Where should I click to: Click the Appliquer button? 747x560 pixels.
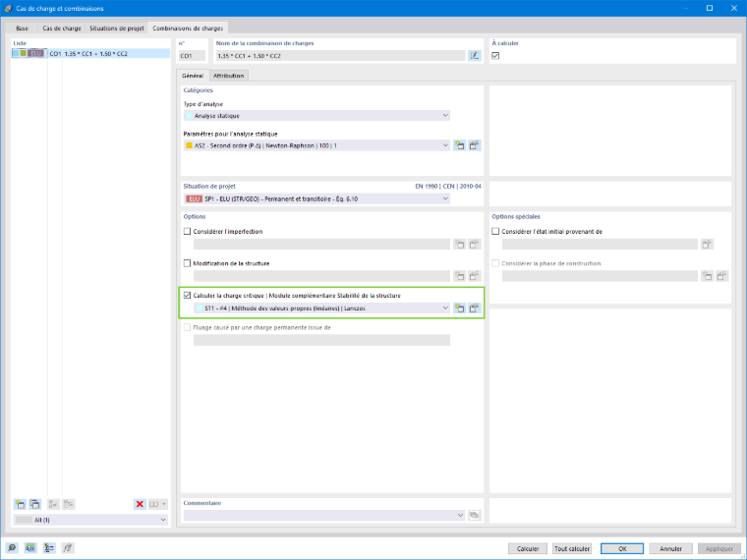pos(719,548)
